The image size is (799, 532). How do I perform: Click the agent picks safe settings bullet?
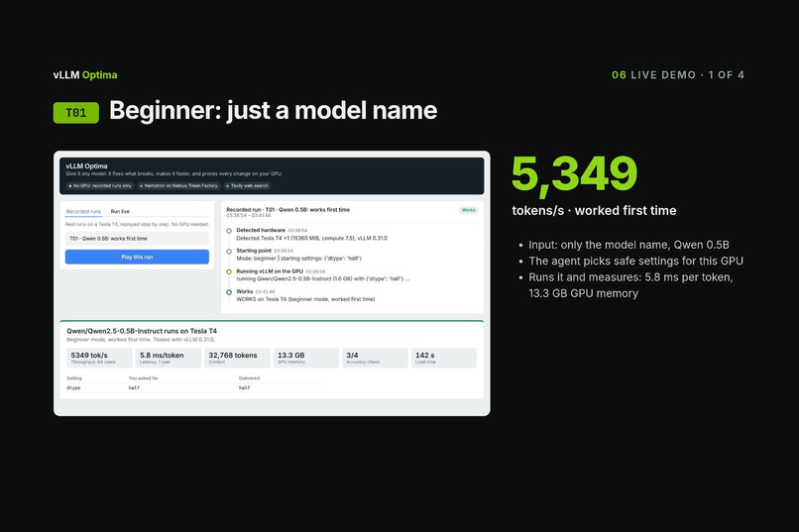[635, 262]
